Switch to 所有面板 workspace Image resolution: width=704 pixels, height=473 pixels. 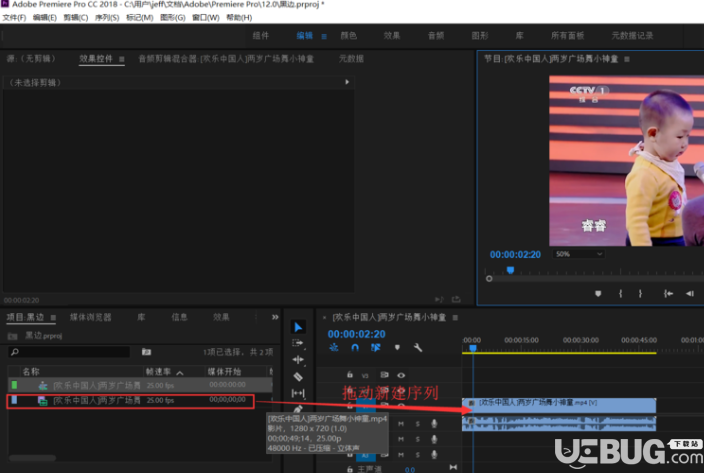pos(568,35)
